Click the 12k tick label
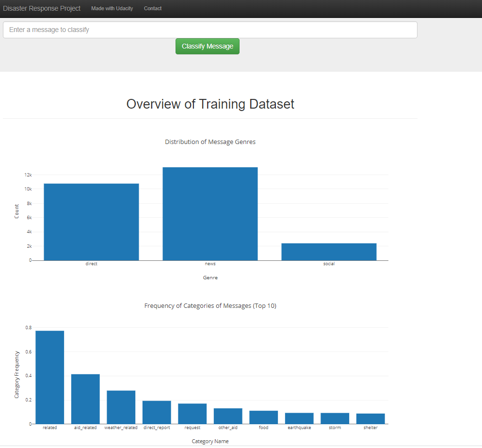 point(28,175)
